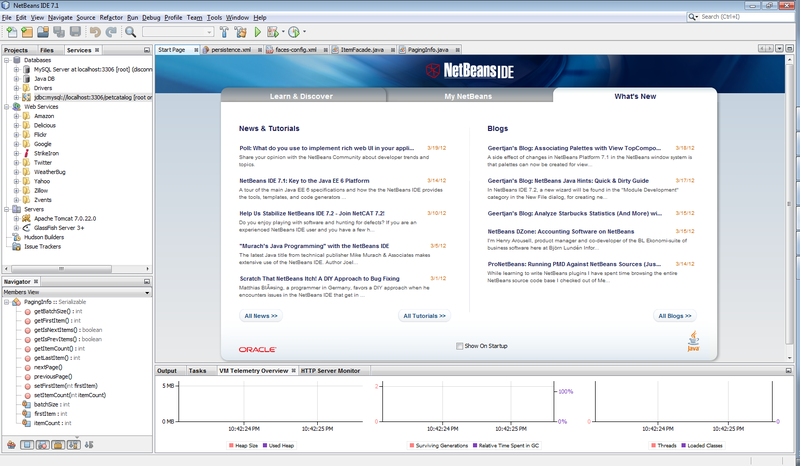Click the Services panel horizontal scrollbar
The width and height of the screenshot is (800, 466).
(x=77, y=268)
